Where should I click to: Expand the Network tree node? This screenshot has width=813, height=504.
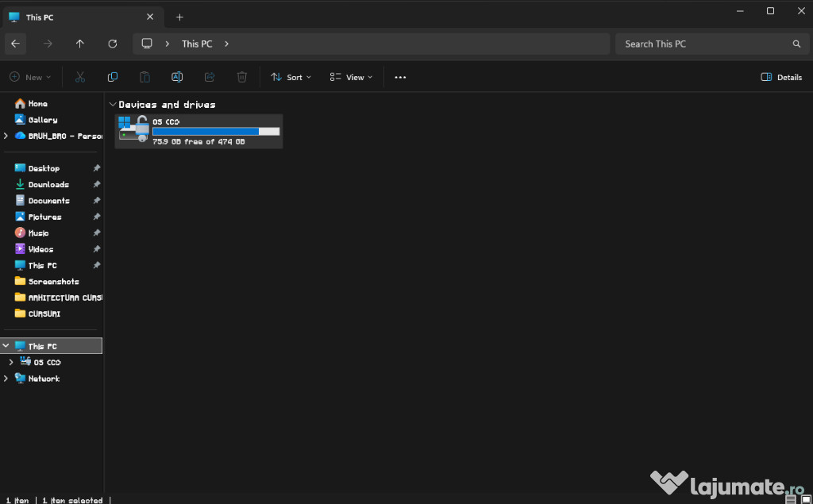click(6, 379)
